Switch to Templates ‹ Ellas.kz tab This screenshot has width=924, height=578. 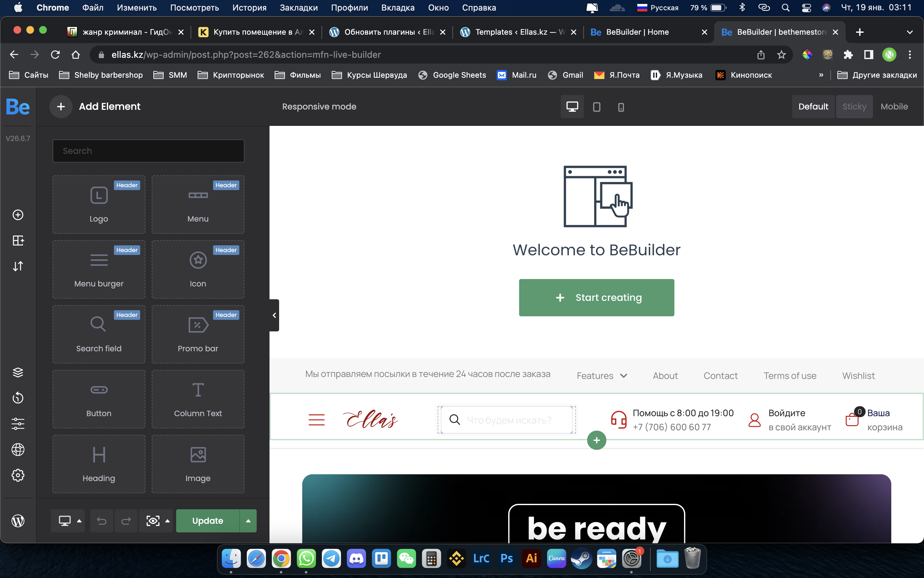(x=518, y=32)
